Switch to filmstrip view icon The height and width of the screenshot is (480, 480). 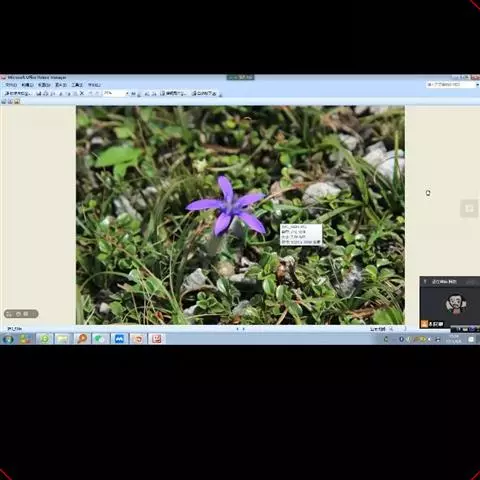(x=10, y=101)
